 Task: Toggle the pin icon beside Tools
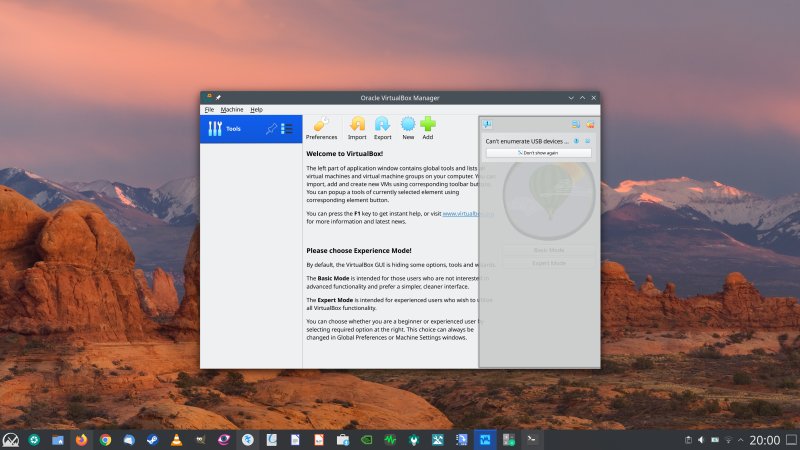(x=270, y=129)
